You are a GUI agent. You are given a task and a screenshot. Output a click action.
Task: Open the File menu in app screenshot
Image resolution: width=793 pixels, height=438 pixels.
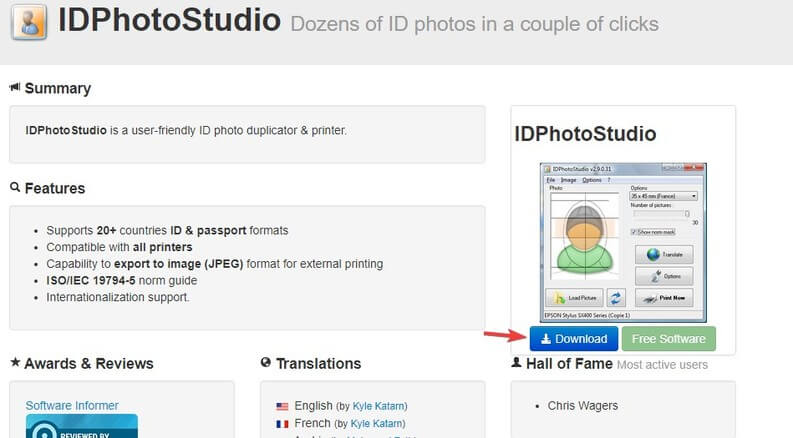(550, 180)
